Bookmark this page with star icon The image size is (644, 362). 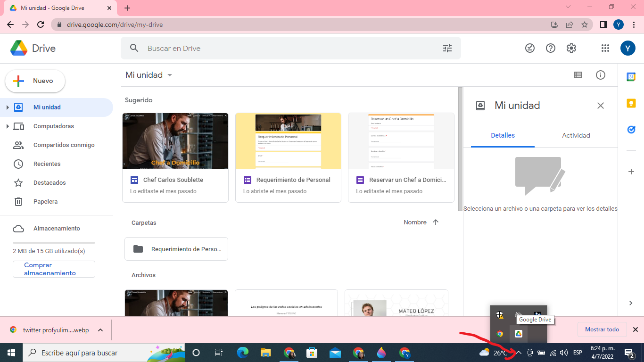pyautogui.click(x=585, y=25)
